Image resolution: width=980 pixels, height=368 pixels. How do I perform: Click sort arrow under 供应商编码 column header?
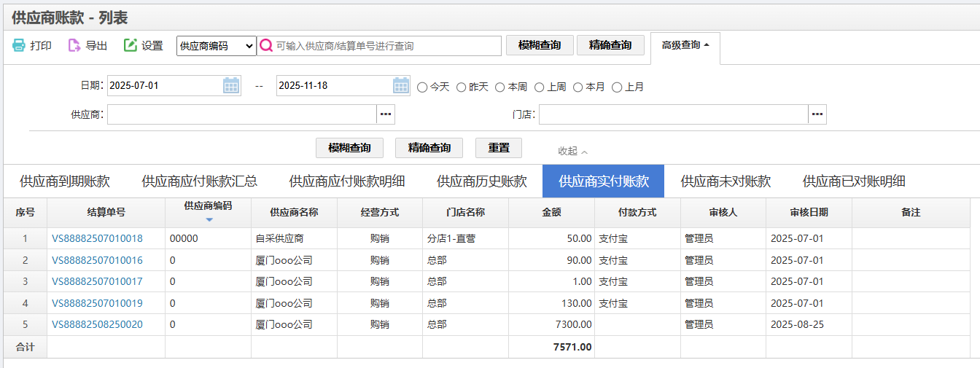209,219
